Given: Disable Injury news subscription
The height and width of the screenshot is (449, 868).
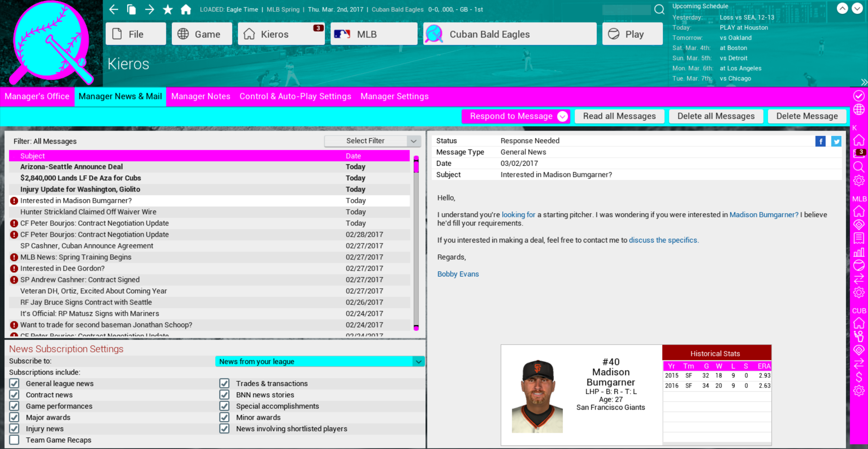Looking at the screenshot, I should pos(14,429).
